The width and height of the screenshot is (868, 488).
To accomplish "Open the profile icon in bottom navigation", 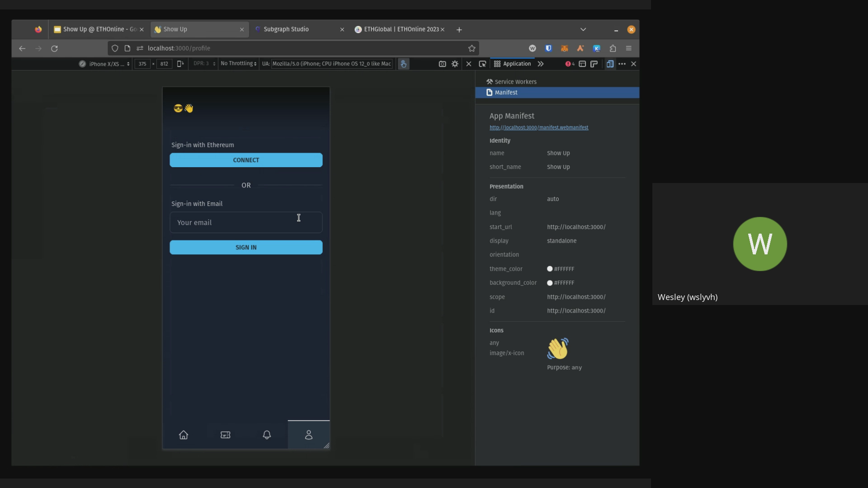I will tap(309, 435).
